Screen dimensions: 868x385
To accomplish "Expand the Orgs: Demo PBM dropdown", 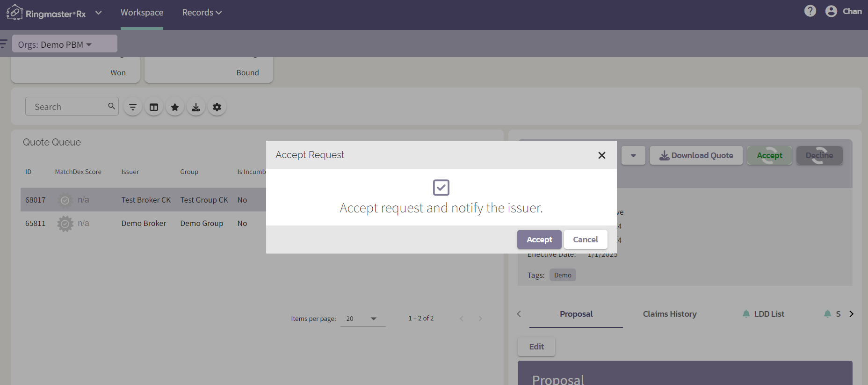I will tap(65, 44).
